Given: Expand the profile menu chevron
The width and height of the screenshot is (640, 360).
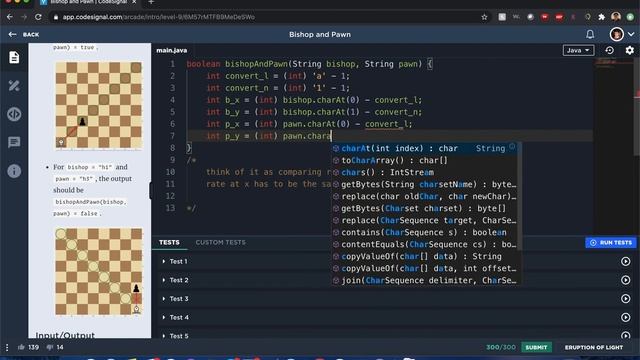Looking at the screenshot, I should pos(631,34).
